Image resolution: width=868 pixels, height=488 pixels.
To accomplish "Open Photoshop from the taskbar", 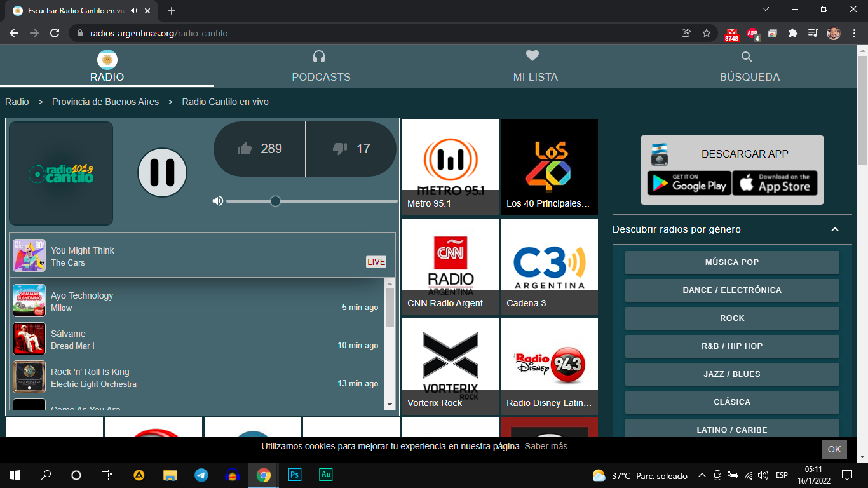I will pyautogui.click(x=295, y=475).
